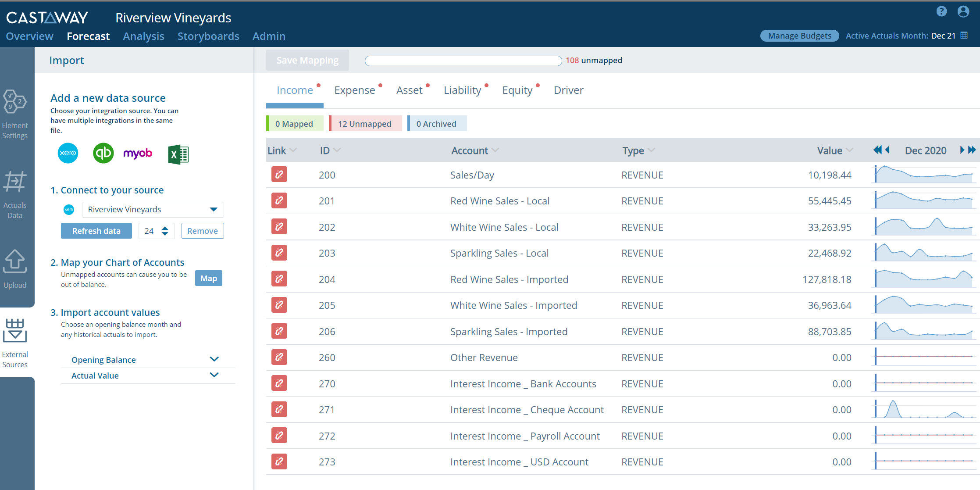Open Actuals Data in the sidebar
This screenshot has height=490, width=980.
[15, 193]
